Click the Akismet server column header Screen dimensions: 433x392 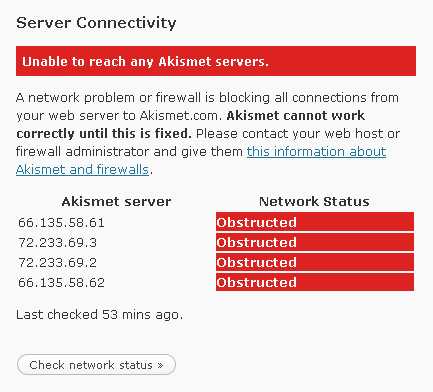point(116,201)
